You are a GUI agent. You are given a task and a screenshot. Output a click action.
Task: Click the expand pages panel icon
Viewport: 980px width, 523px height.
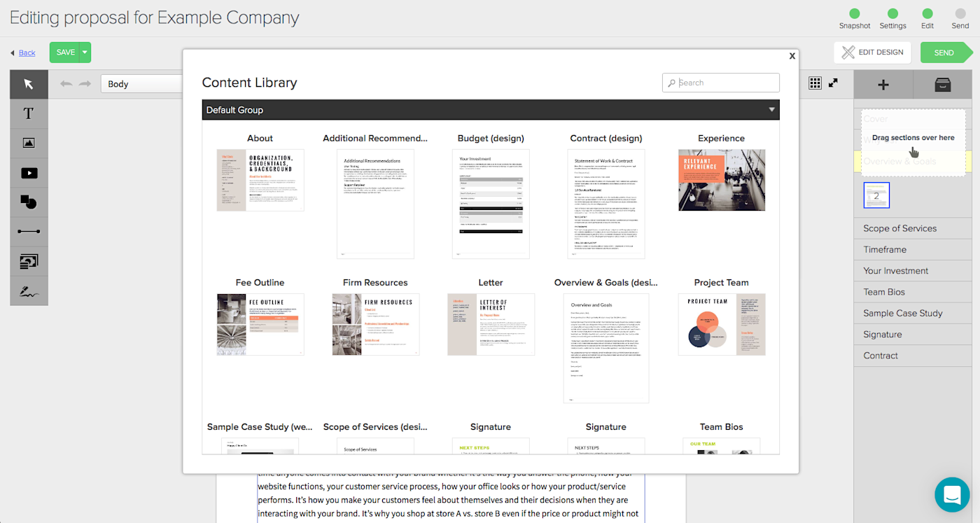coord(833,83)
